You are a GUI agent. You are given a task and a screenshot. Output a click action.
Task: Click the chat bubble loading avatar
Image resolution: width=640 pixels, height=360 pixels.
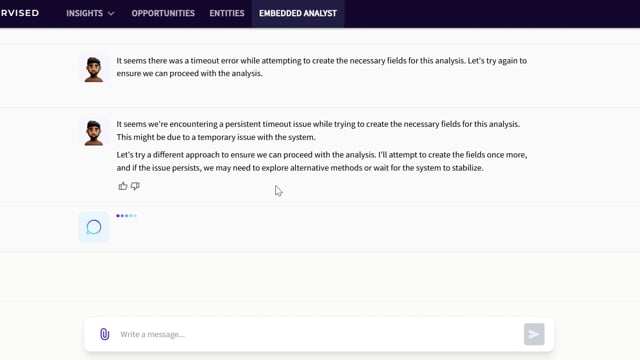(93, 227)
